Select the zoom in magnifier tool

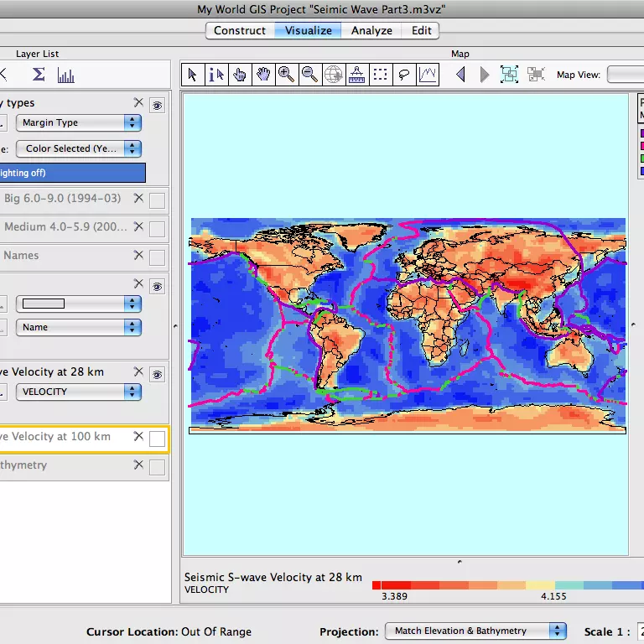pos(286,75)
